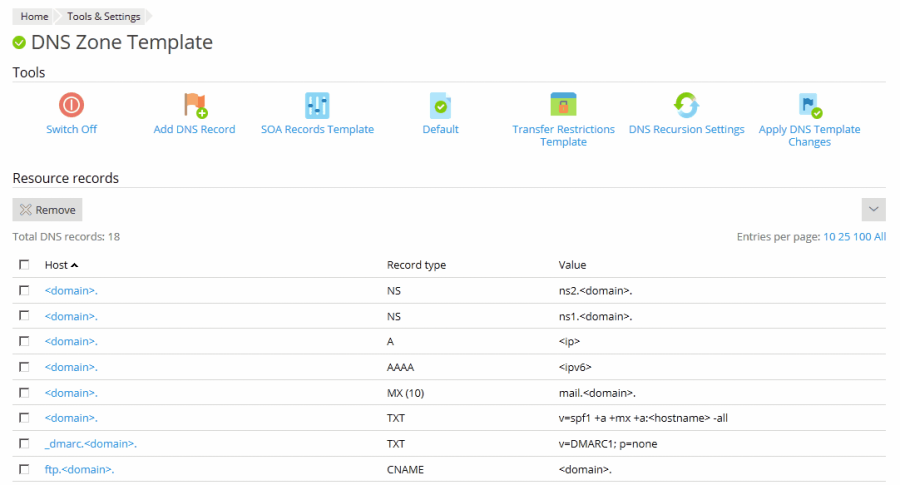Open Transfer Restrictions Template icon
This screenshot has width=900, height=485.
click(x=563, y=105)
